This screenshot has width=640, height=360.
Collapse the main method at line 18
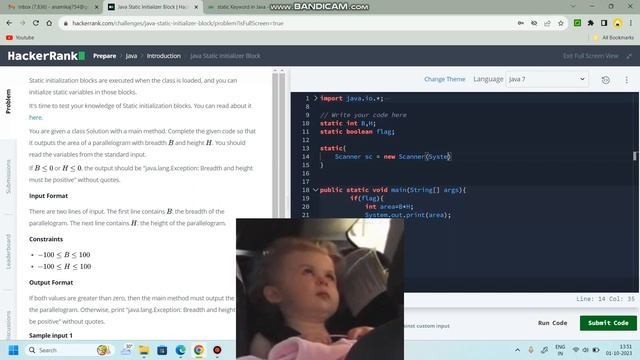pos(316,190)
